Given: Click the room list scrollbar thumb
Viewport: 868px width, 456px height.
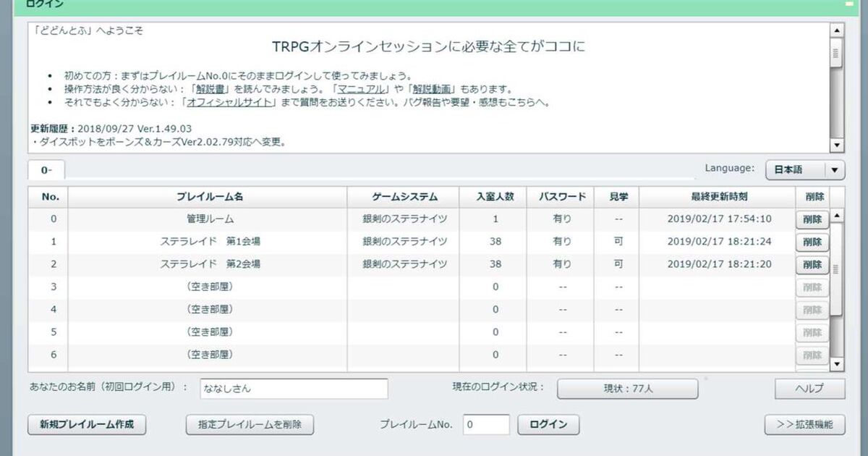Looking at the screenshot, I should click(x=837, y=269).
